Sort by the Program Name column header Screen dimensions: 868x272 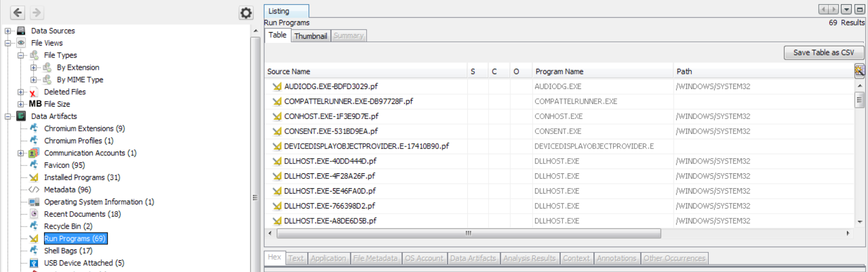(559, 72)
